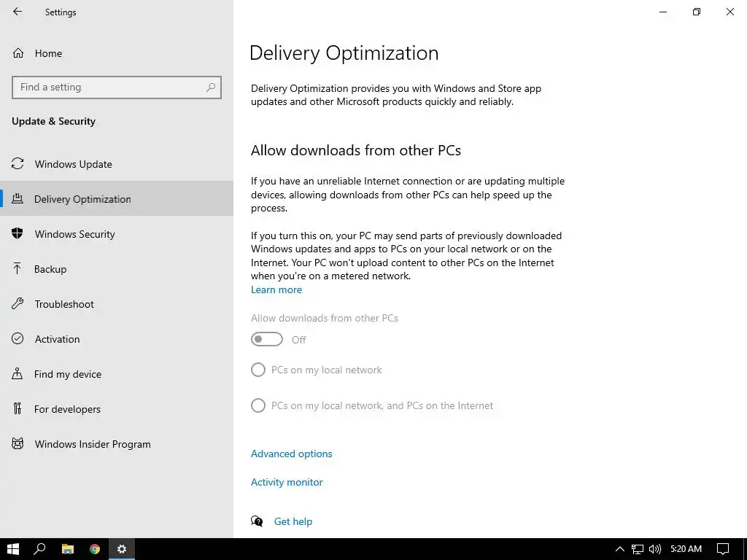Viewport: 747px width, 560px height.
Task: Click the Get help chat bubble icon
Action: [x=257, y=521]
